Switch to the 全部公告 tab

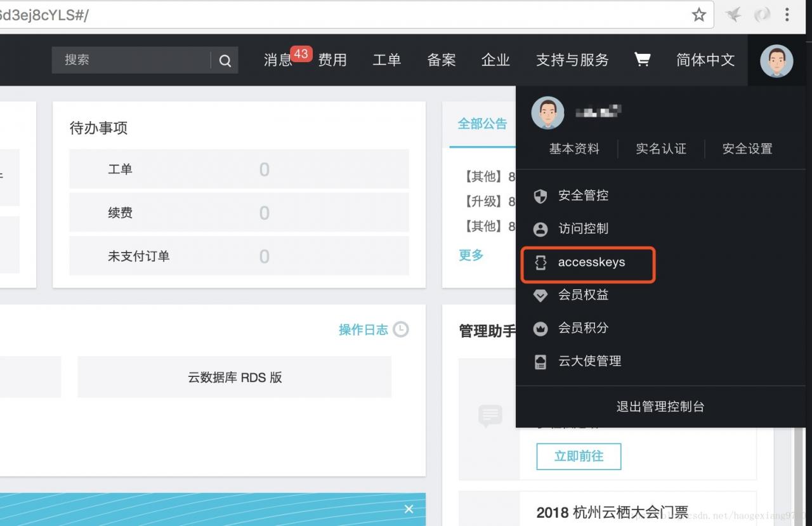pyautogui.click(x=482, y=124)
